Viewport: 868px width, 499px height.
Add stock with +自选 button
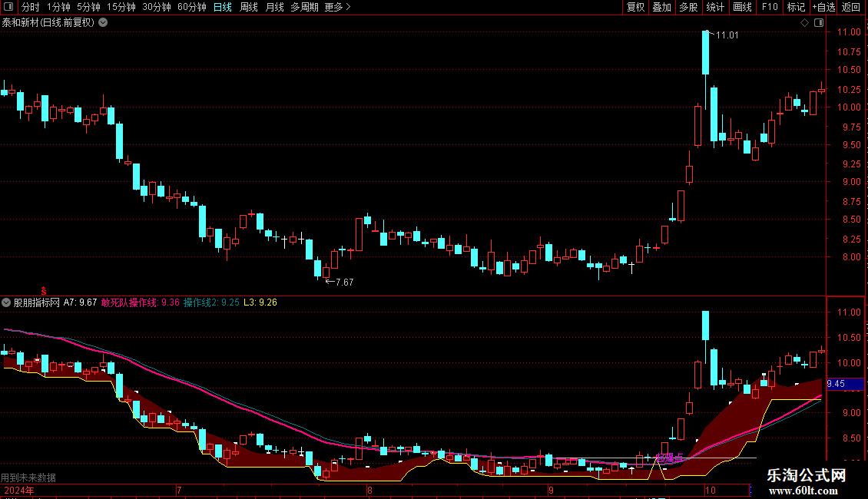(823, 7)
